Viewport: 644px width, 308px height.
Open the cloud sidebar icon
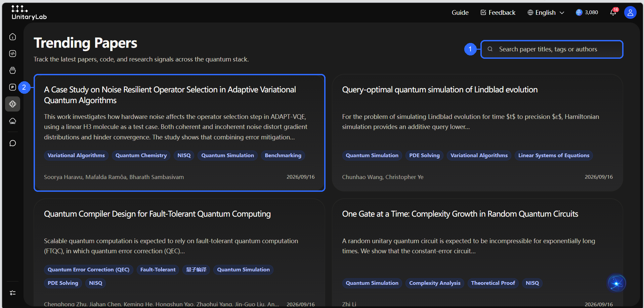click(12, 121)
